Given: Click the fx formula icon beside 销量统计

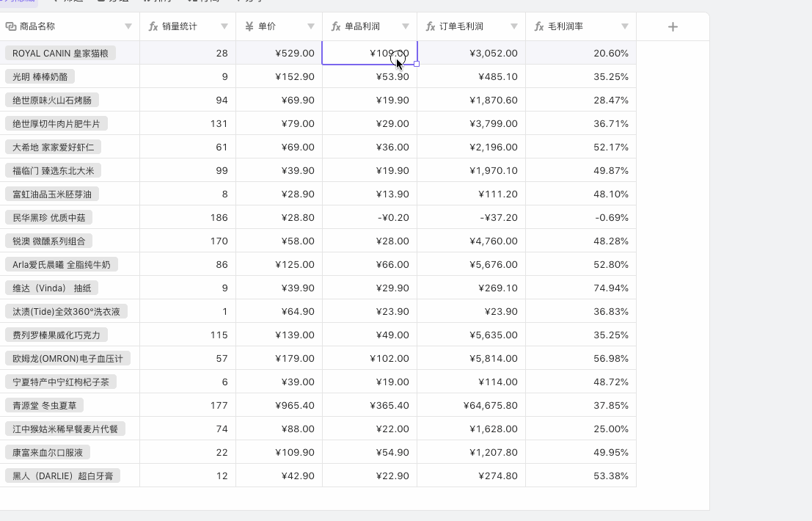Looking at the screenshot, I should click(153, 26).
